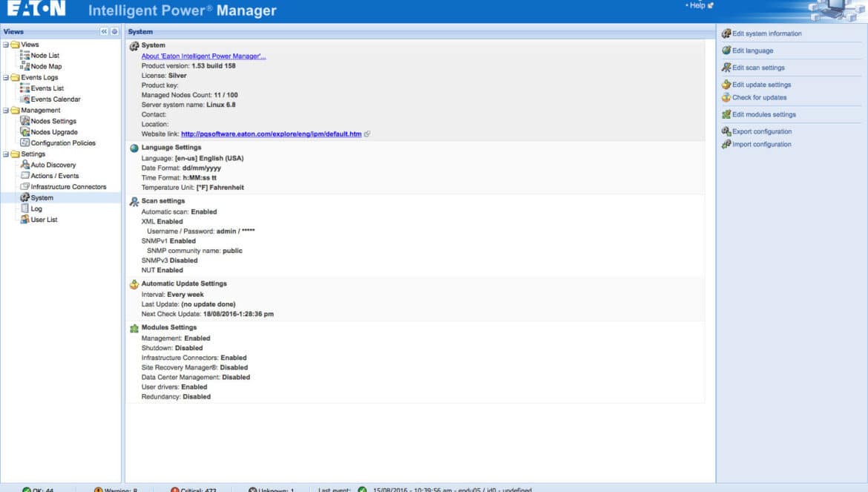868x492 pixels.
Task: Open Node Map view
Action: 46,66
